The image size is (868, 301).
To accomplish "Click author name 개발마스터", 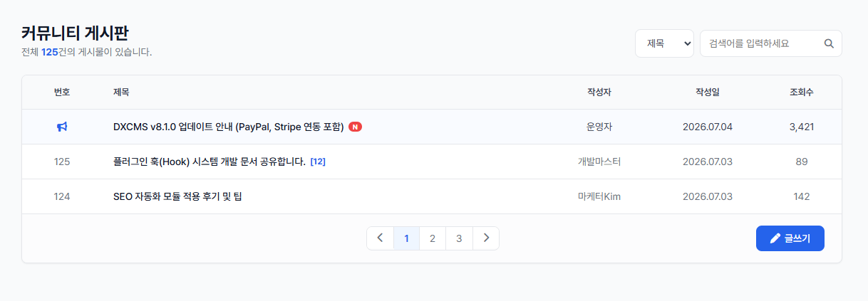I will (599, 162).
